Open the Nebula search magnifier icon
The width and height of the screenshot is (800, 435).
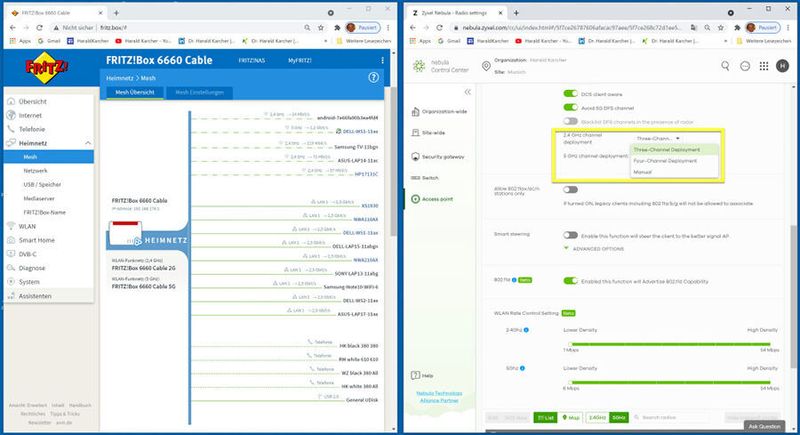tap(725, 66)
